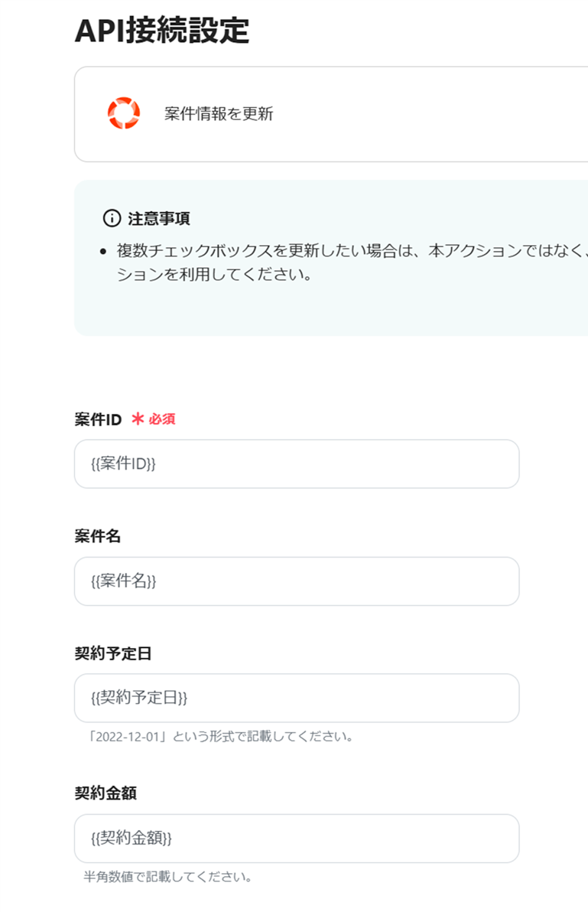Click the 注意事項 heading text
The image size is (588, 912).
pyautogui.click(x=159, y=218)
